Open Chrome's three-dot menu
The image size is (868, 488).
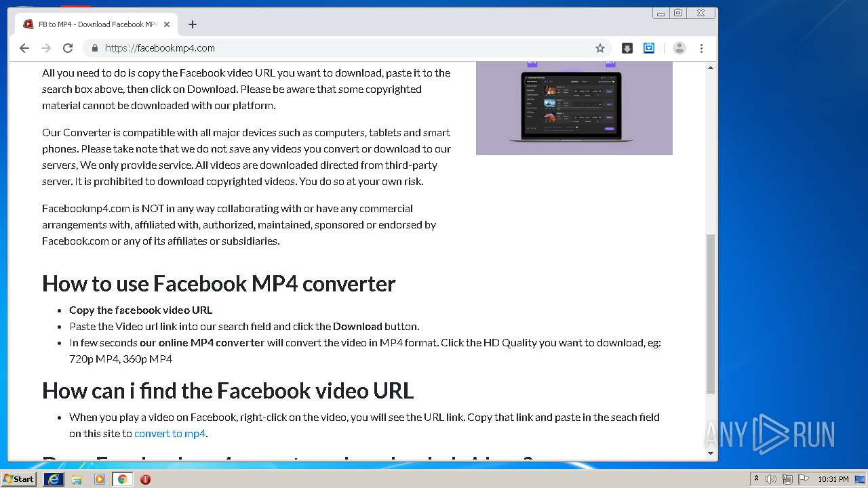701,48
